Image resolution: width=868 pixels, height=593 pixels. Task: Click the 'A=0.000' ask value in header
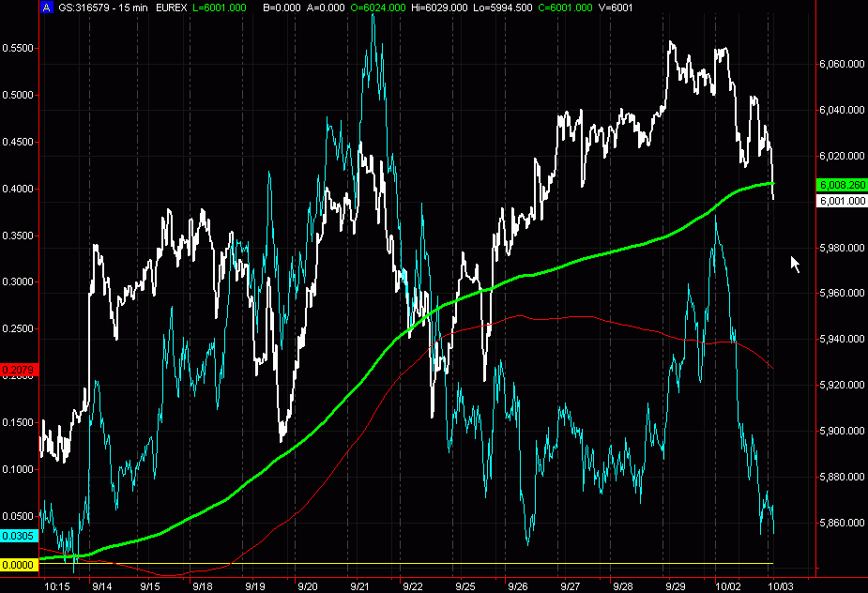tap(326, 8)
